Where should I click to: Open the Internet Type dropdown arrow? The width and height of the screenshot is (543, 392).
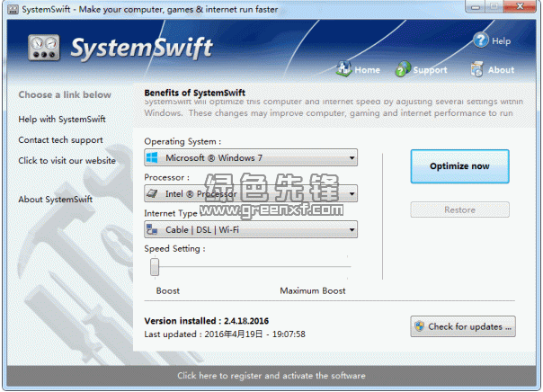pyautogui.click(x=352, y=229)
